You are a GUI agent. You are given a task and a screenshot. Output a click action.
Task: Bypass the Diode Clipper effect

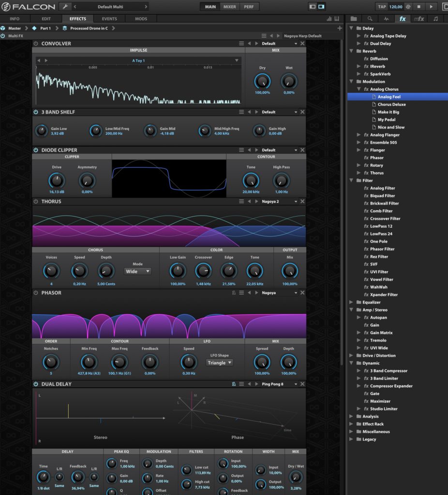click(36, 150)
